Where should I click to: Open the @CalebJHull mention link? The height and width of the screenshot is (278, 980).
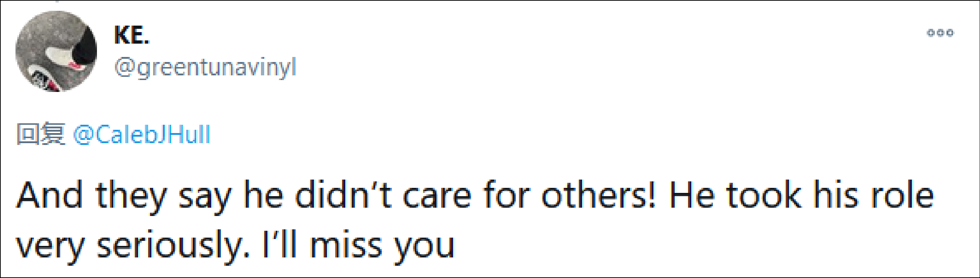(x=142, y=135)
